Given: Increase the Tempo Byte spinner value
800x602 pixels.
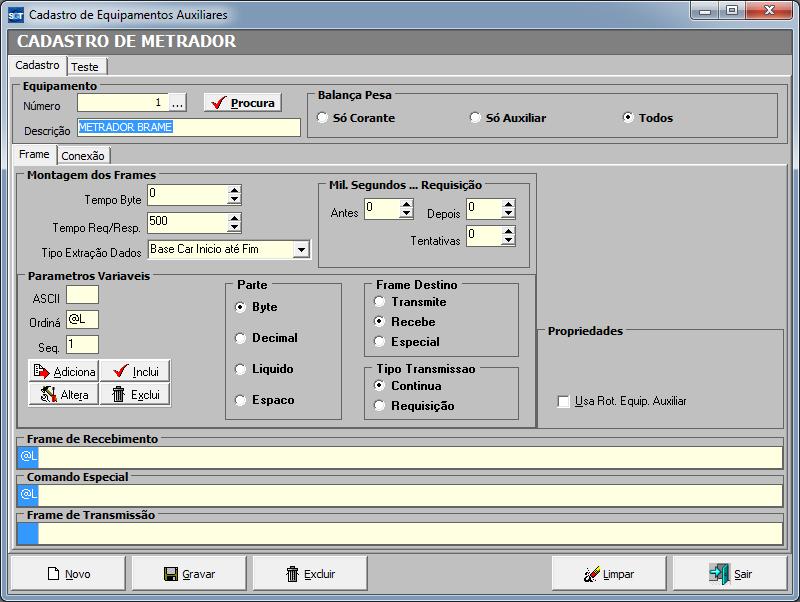Looking at the screenshot, I should coord(234,190).
